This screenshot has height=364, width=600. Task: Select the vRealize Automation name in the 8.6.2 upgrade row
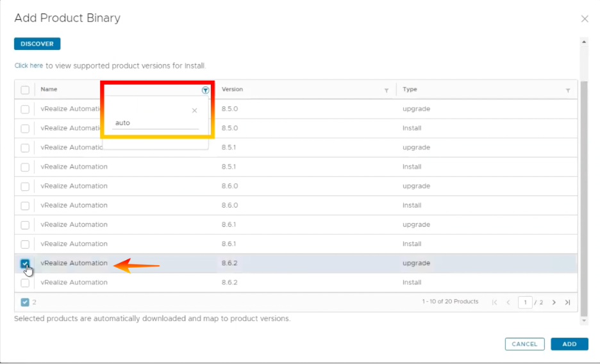[x=74, y=263]
